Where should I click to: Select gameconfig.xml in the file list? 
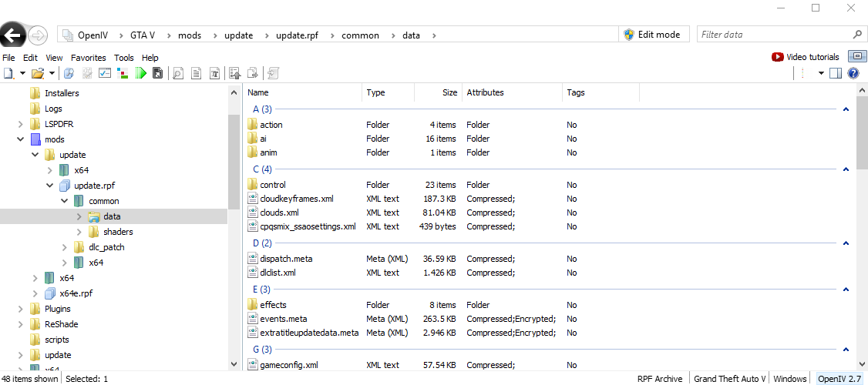[x=289, y=365]
